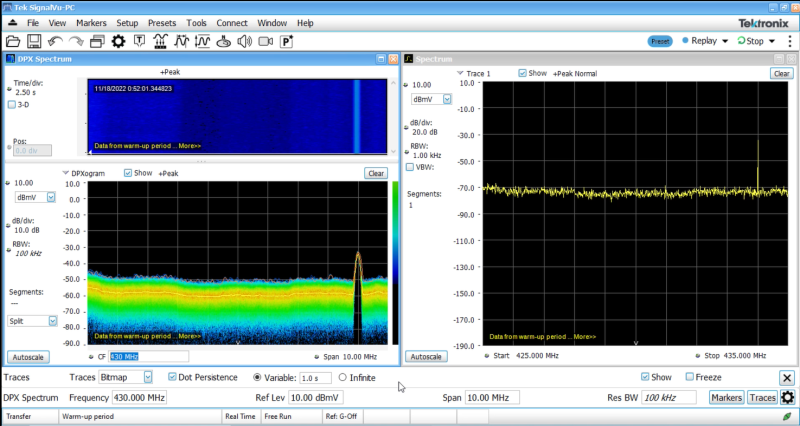The image size is (800, 426).
Task: Toggle the Dot Persistence checkbox
Action: pyautogui.click(x=171, y=377)
